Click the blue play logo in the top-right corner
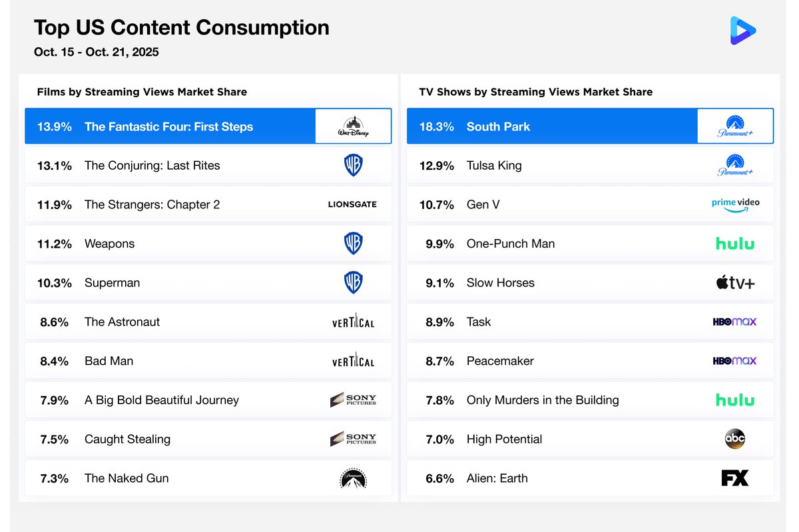Screen dimensions: 799x532 [742, 30]
